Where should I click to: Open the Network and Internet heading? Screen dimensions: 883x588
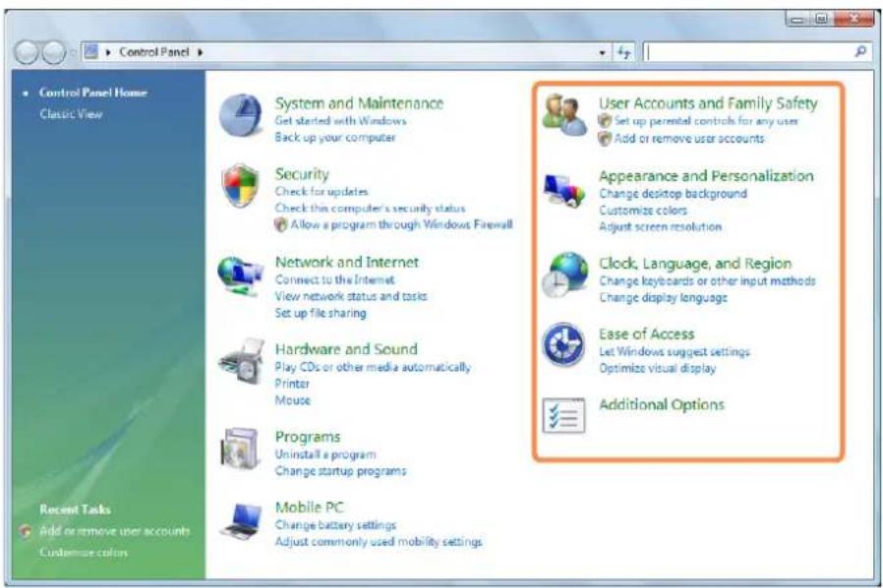347,262
